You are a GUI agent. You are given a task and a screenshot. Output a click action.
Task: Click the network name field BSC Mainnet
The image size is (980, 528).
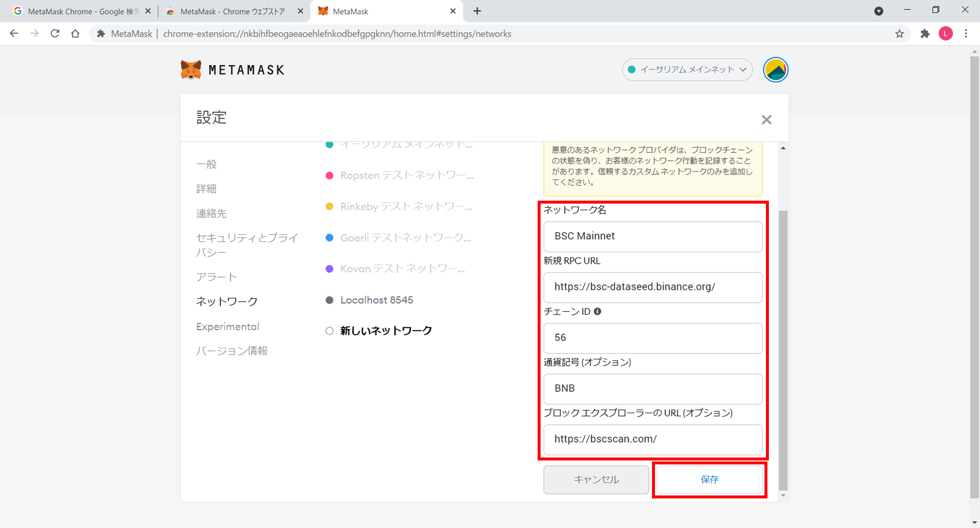[653, 236]
